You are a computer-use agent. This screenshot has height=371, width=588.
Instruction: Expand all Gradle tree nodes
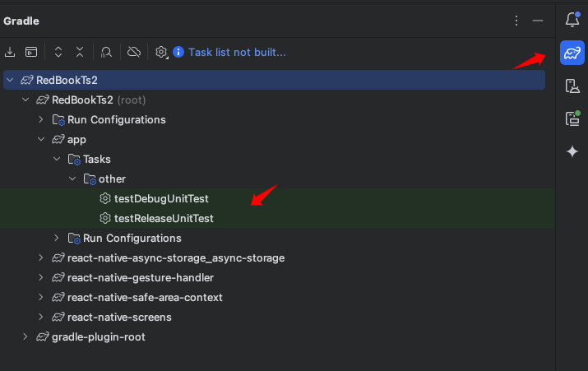[x=58, y=52]
